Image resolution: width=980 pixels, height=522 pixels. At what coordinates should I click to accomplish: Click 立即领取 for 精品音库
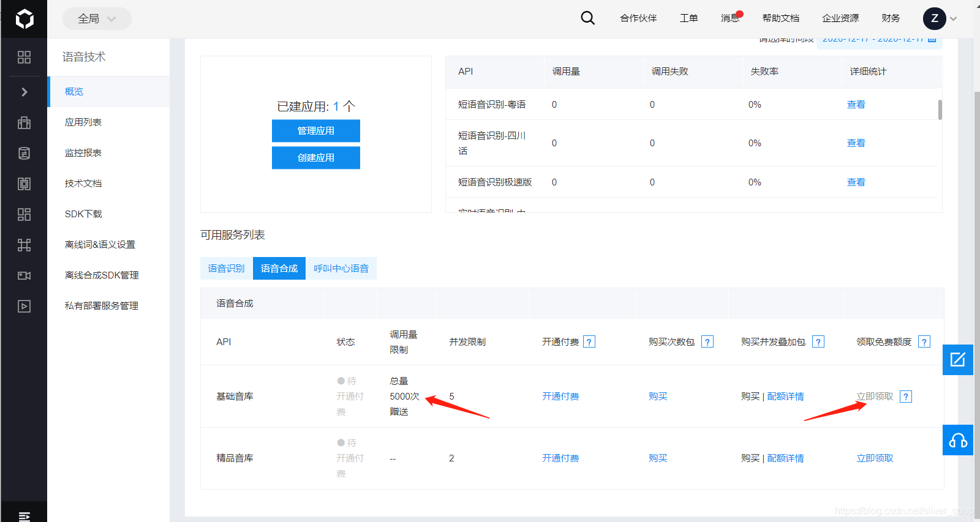(875, 458)
